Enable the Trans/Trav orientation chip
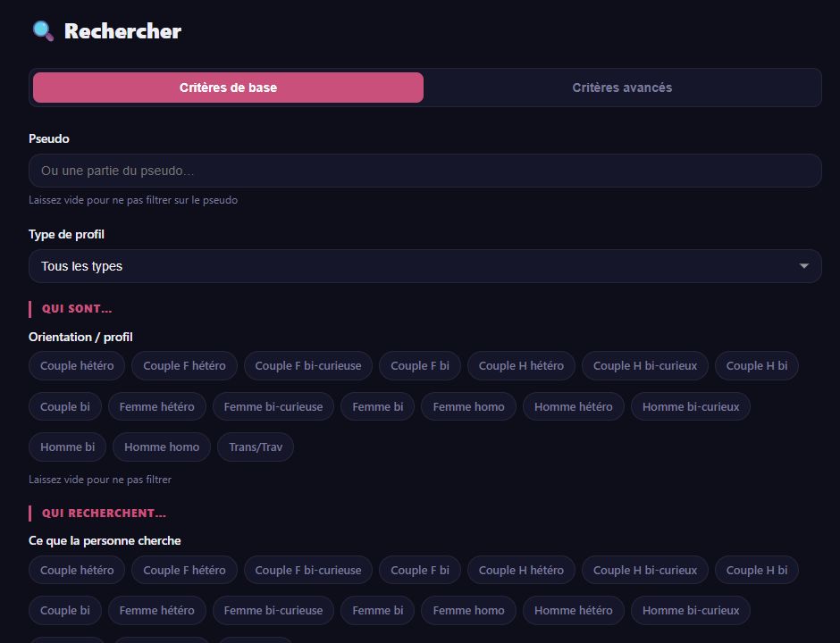The image size is (840, 643). [256, 447]
